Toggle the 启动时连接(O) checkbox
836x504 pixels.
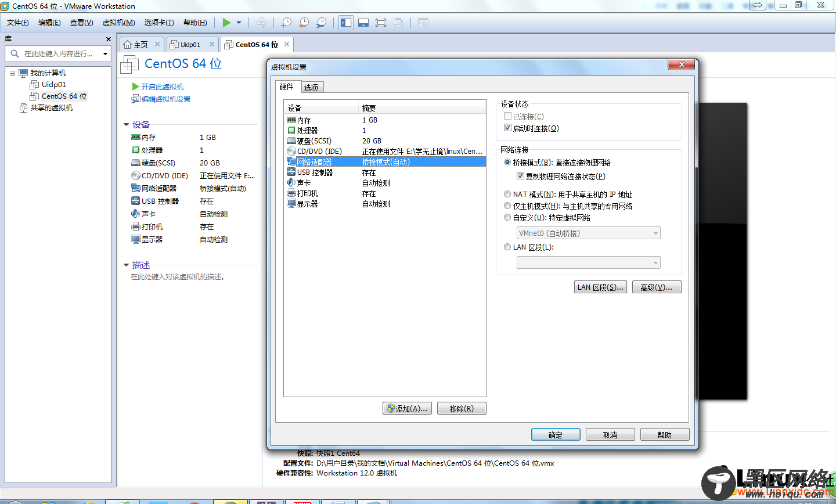click(x=507, y=128)
